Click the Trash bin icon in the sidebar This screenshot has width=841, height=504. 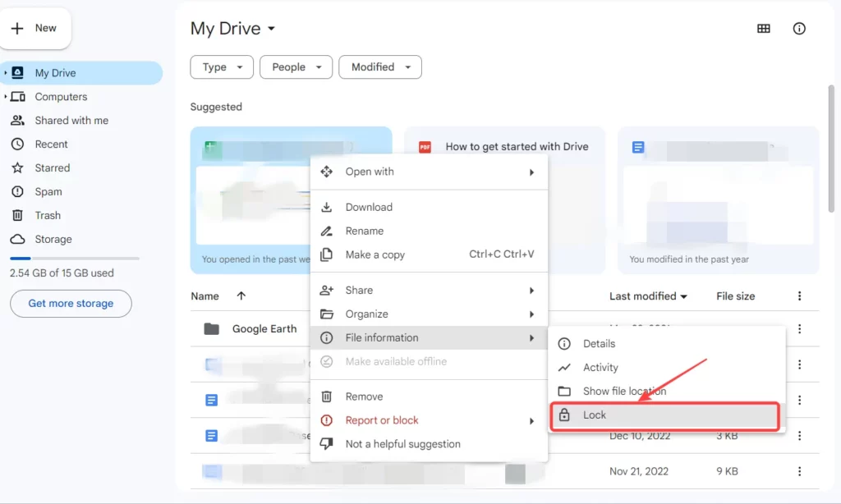click(x=18, y=216)
